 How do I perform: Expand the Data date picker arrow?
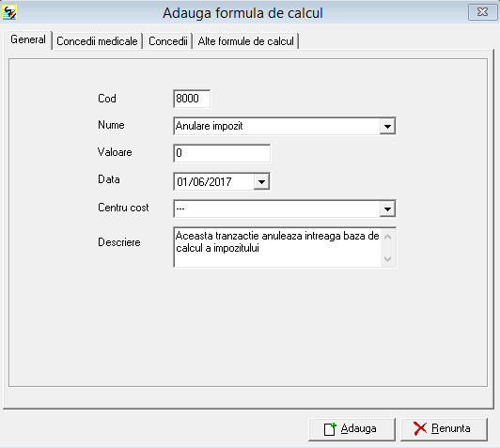tap(261, 182)
